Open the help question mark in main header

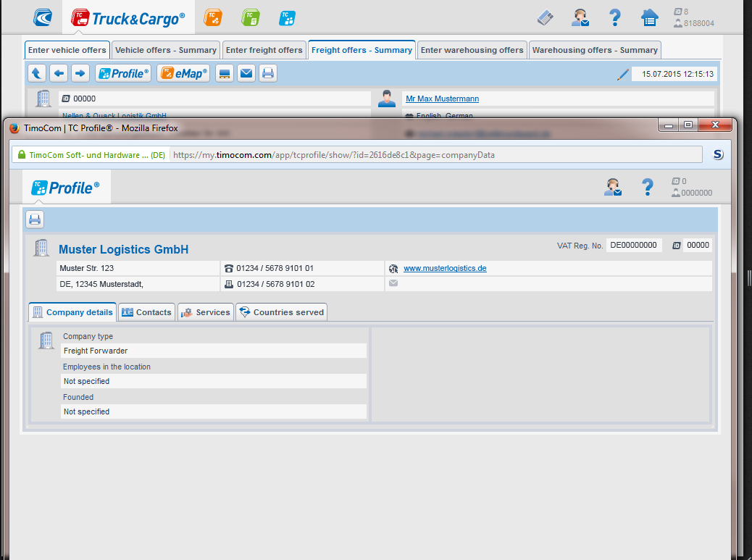pyautogui.click(x=614, y=17)
